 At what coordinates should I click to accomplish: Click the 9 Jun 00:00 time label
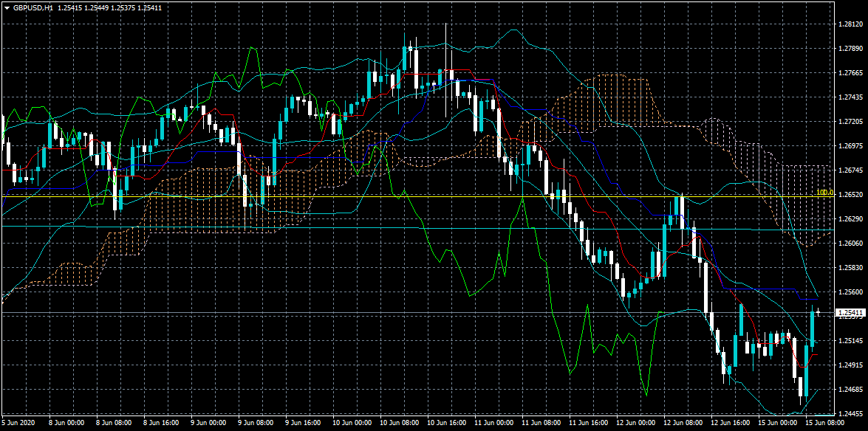click(x=208, y=424)
